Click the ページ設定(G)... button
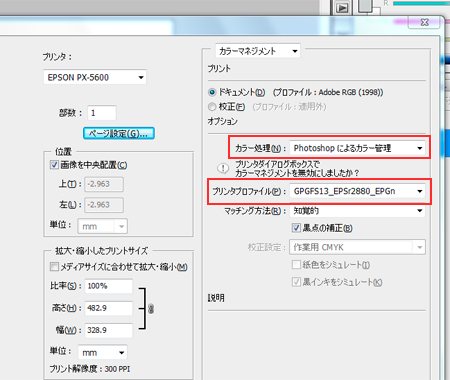Screen dimensions: 450x380 119,133
